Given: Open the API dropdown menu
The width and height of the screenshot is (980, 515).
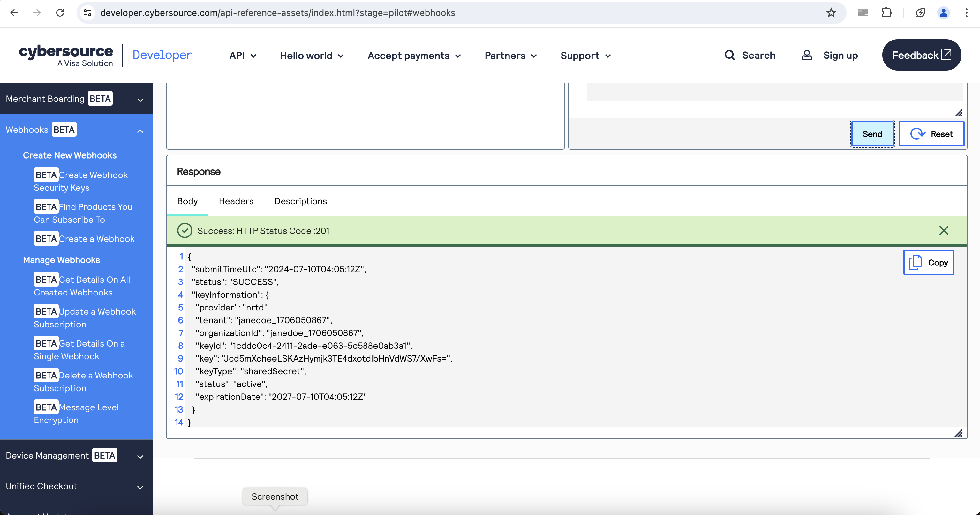Looking at the screenshot, I should (242, 56).
